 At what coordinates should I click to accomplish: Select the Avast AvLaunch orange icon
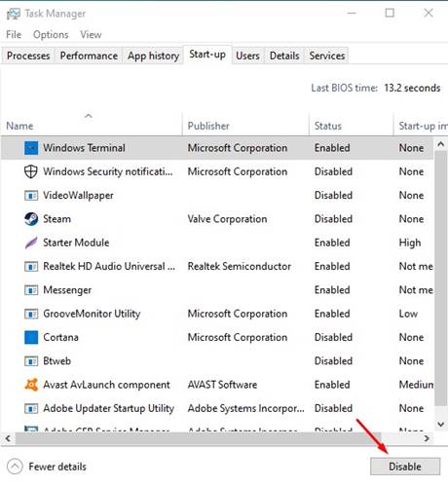pyautogui.click(x=31, y=385)
